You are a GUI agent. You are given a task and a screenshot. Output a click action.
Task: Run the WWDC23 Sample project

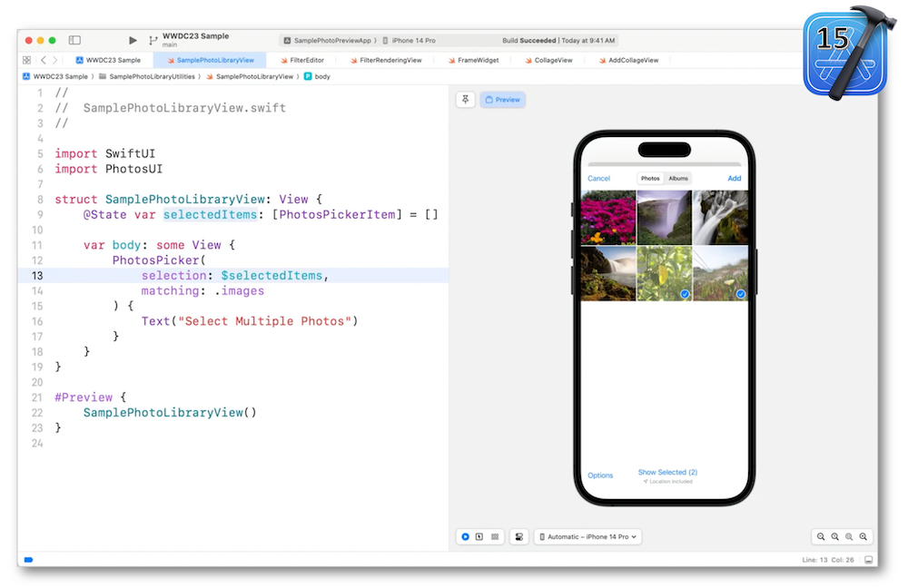pyautogui.click(x=133, y=40)
